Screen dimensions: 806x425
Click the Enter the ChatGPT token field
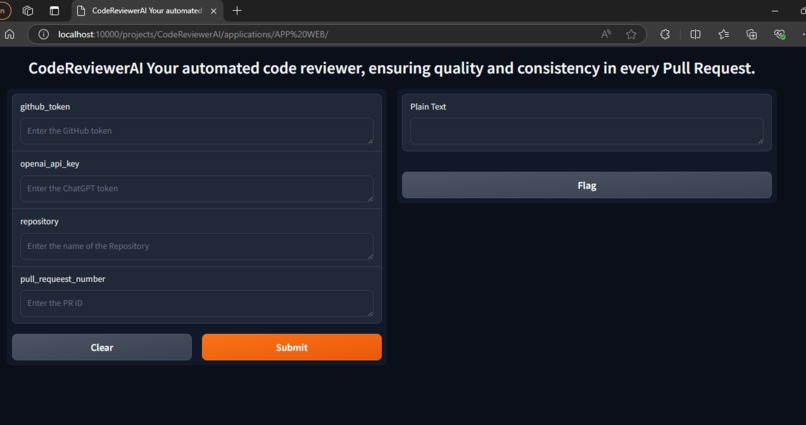coord(197,189)
